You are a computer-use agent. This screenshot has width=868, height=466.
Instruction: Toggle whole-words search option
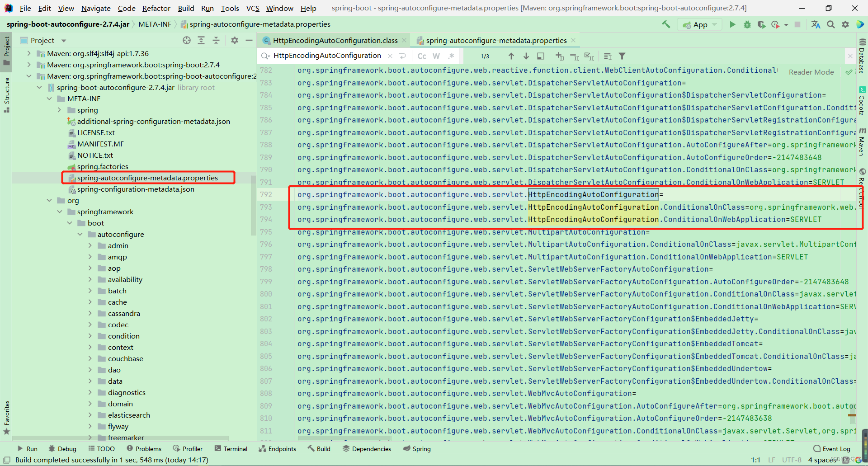point(436,56)
